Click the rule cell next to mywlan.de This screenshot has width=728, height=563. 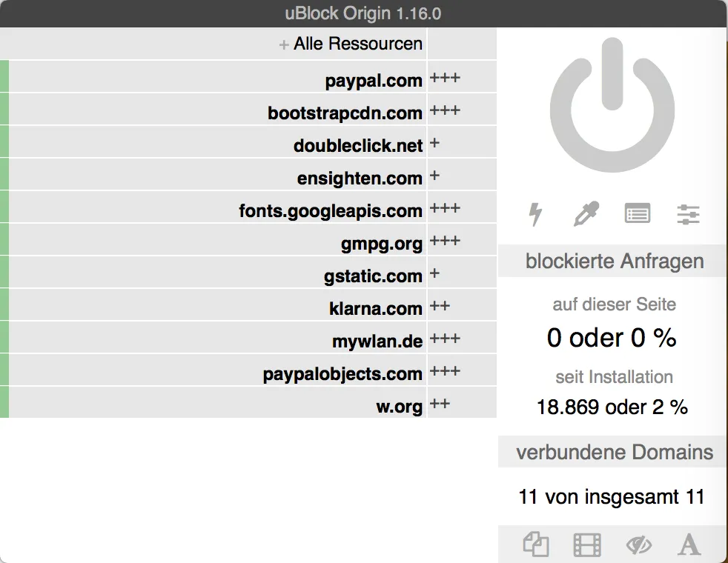click(x=462, y=337)
